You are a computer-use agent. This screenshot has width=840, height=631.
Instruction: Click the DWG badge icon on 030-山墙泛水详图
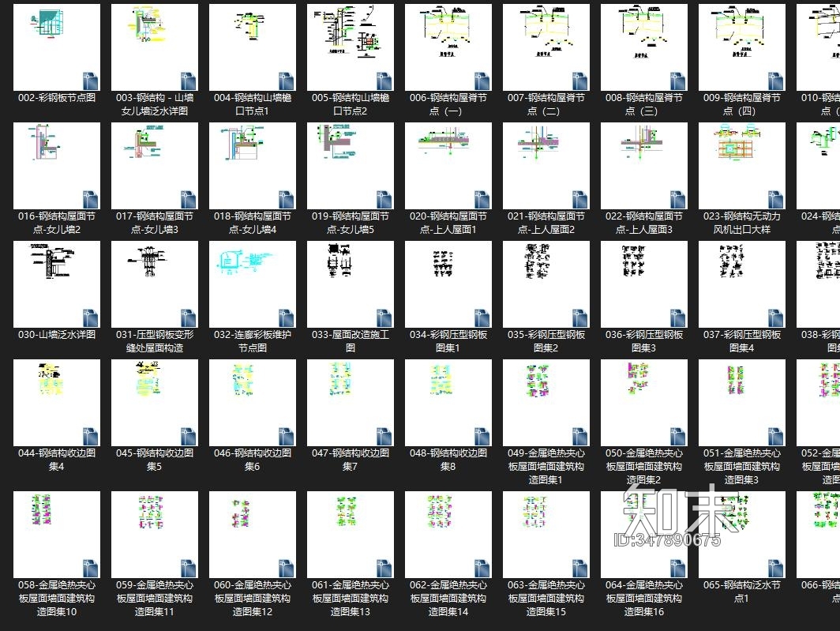[x=90, y=317]
